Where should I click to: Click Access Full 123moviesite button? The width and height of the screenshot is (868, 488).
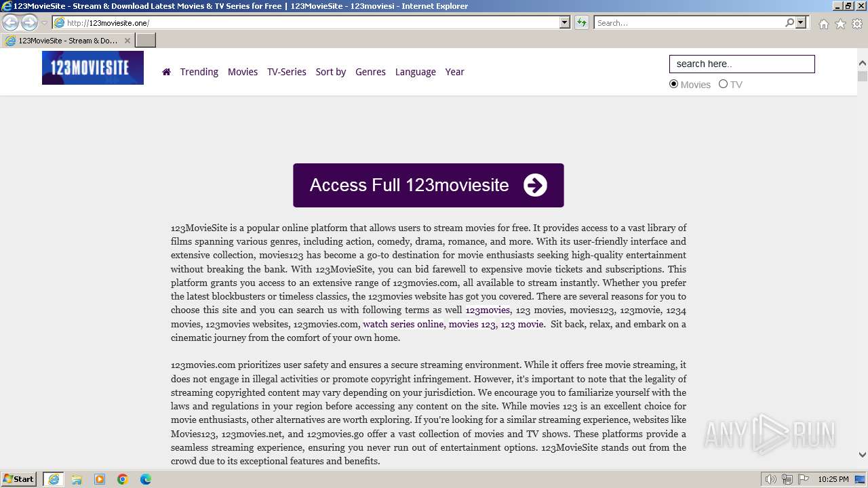pos(429,185)
